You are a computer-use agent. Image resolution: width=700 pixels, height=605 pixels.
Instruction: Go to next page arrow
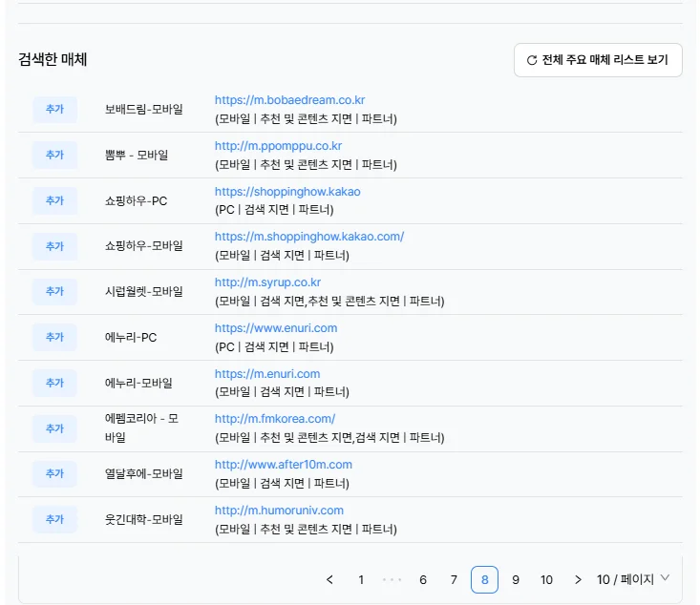tap(578, 579)
